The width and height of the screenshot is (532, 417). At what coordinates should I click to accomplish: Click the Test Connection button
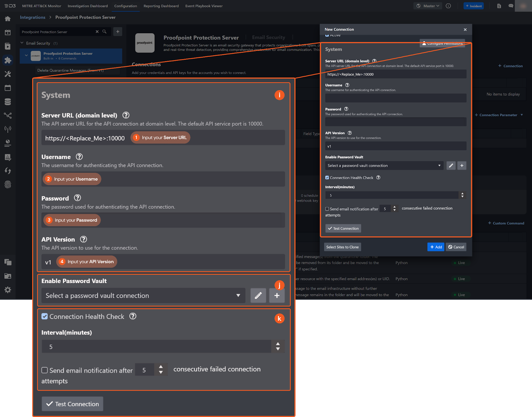[343, 228]
